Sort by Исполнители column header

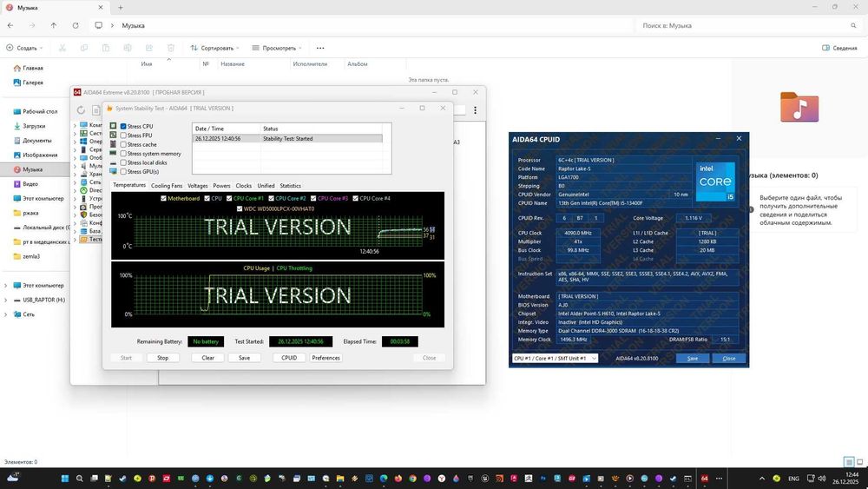[x=310, y=63]
